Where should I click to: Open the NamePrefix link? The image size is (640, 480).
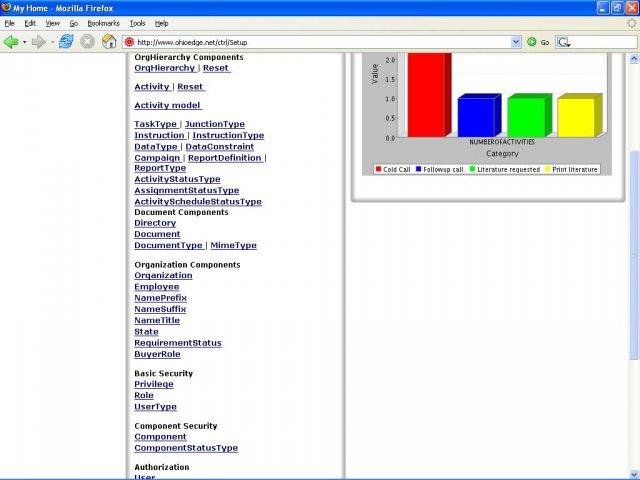coord(160,298)
